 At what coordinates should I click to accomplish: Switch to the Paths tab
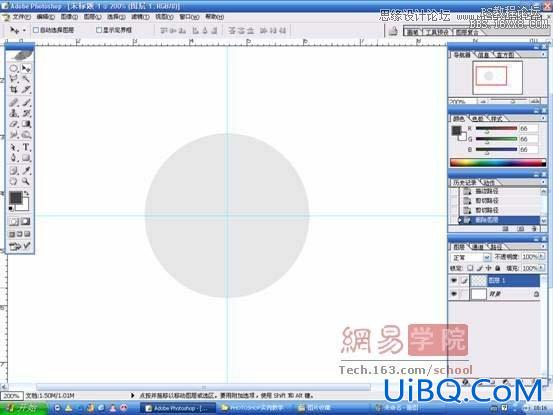496,247
